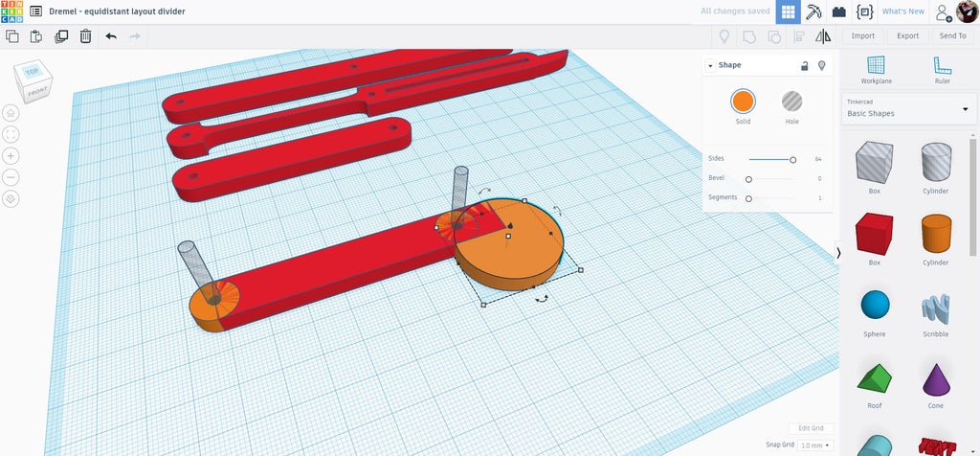Invite collaborators with add-person icon
980x456 pixels.
(943, 11)
